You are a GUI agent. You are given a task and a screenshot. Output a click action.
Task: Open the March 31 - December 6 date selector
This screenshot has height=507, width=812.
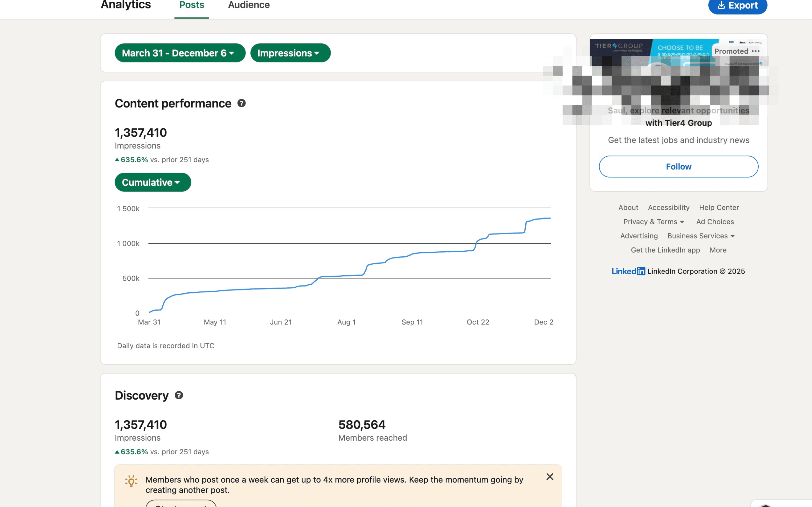180,53
